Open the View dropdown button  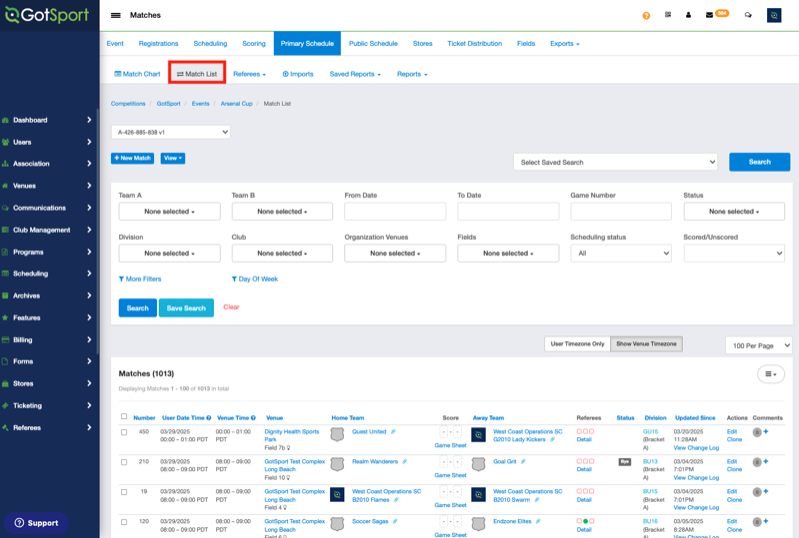(x=173, y=158)
